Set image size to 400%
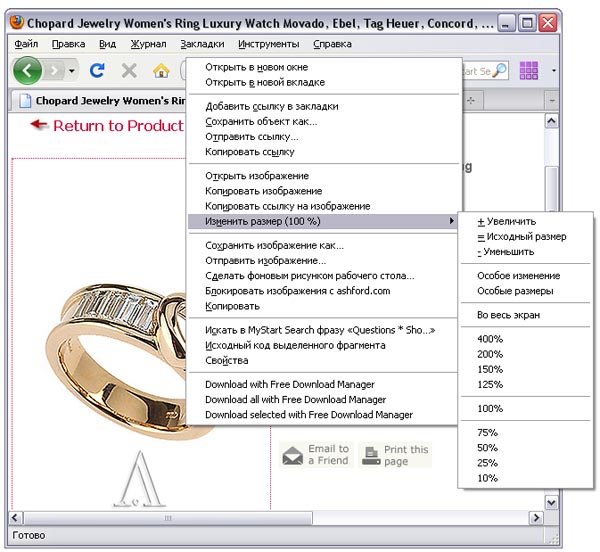 (x=525, y=339)
